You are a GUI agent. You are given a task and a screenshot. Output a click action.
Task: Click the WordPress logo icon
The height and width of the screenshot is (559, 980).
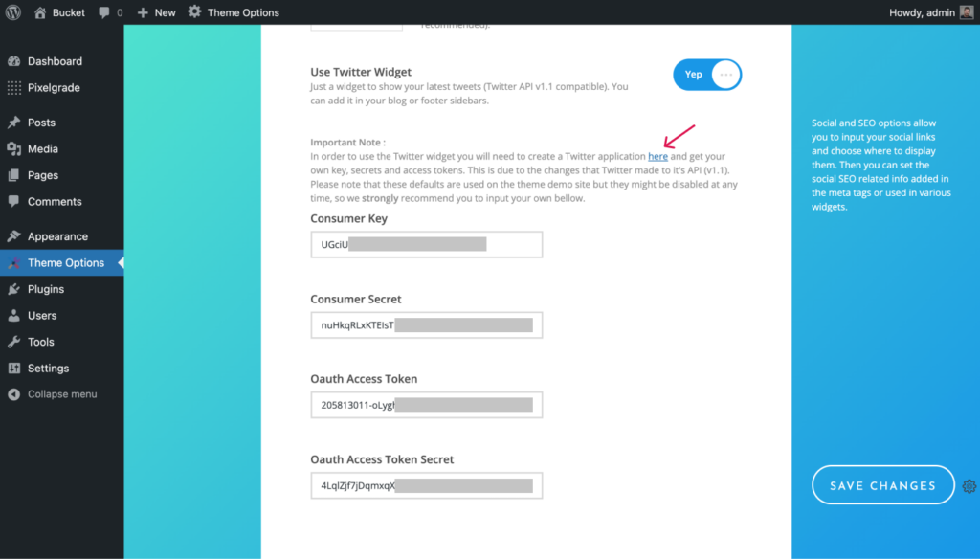pos(13,11)
